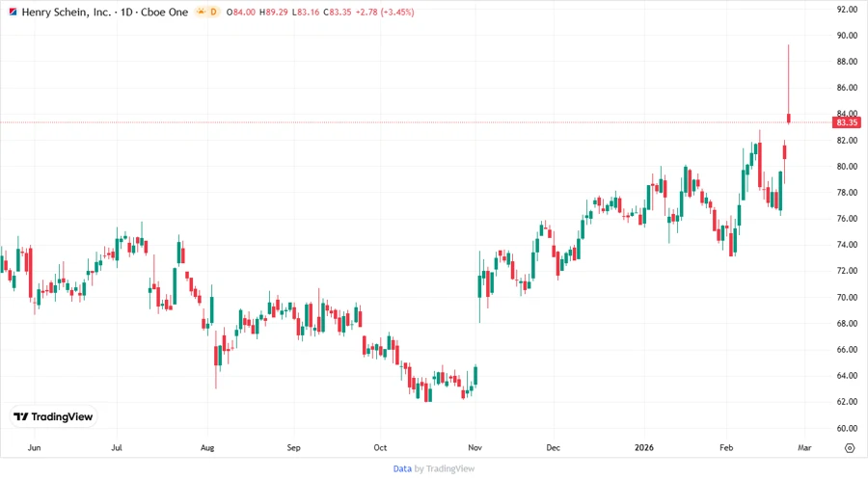Image resolution: width=868 pixels, height=480 pixels.
Task: Click the H89.29 high value
Action: click(x=274, y=13)
